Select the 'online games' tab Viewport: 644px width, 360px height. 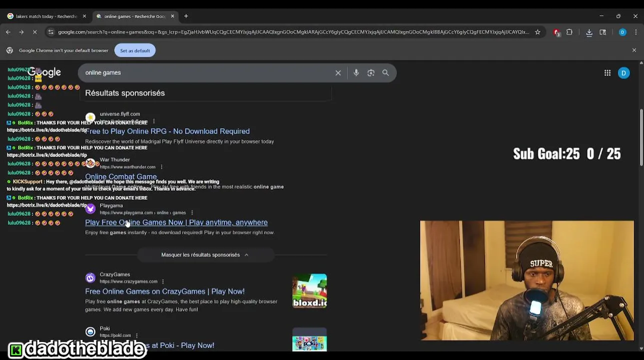click(x=134, y=16)
